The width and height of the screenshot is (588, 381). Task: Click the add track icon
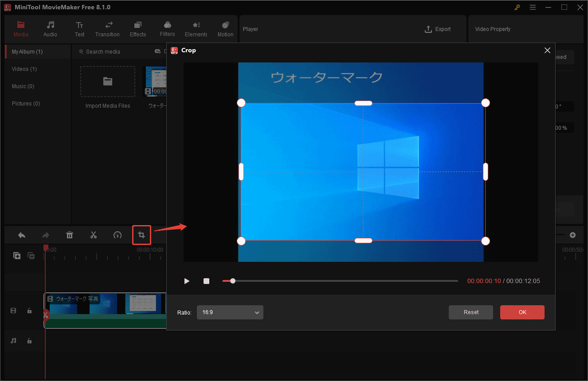click(17, 256)
